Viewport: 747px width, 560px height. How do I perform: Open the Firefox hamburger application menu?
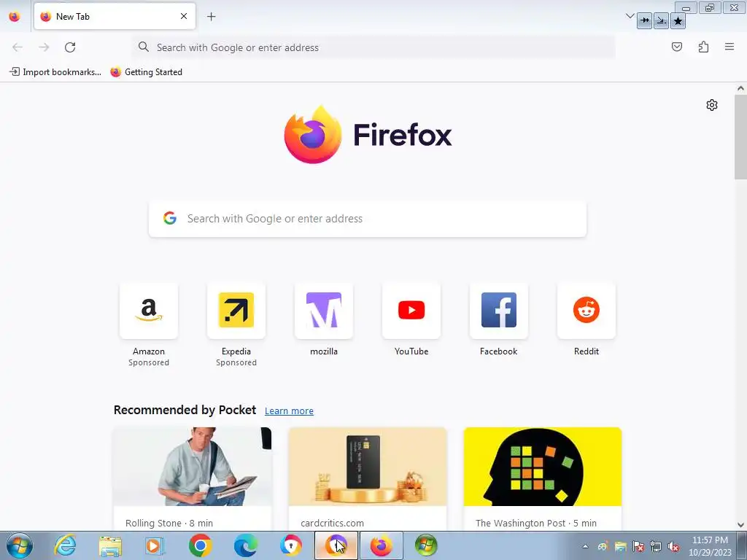point(729,47)
